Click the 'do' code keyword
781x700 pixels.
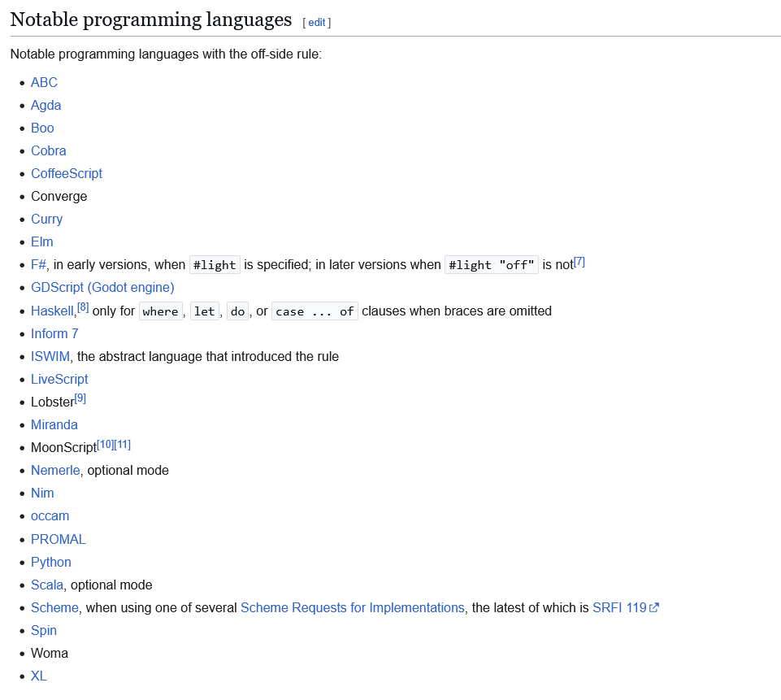[x=237, y=311]
